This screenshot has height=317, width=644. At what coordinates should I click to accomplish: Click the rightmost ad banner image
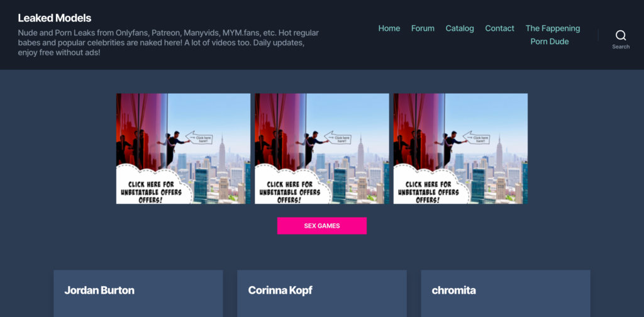(x=460, y=148)
